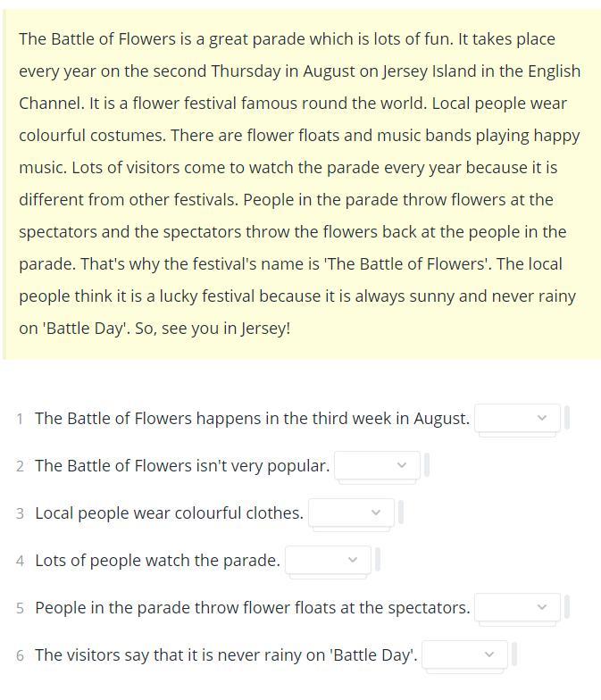
Task: Click question number 5 label
Action: click(20, 608)
